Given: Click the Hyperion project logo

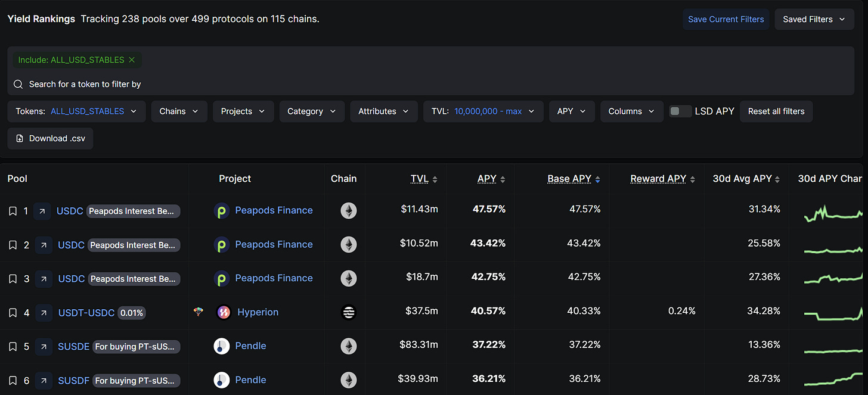Looking at the screenshot, I should pyautogui.click(x=224, y=312).
